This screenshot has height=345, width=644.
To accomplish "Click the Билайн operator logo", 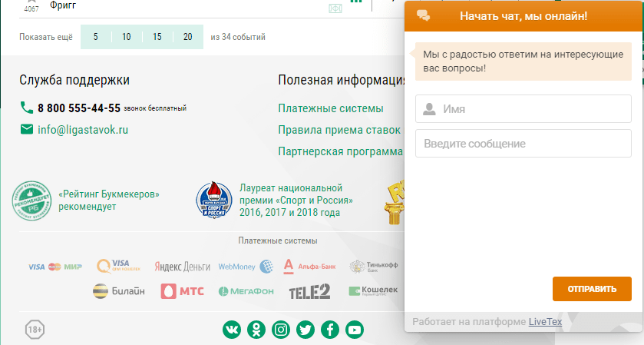I will (119, 291).
